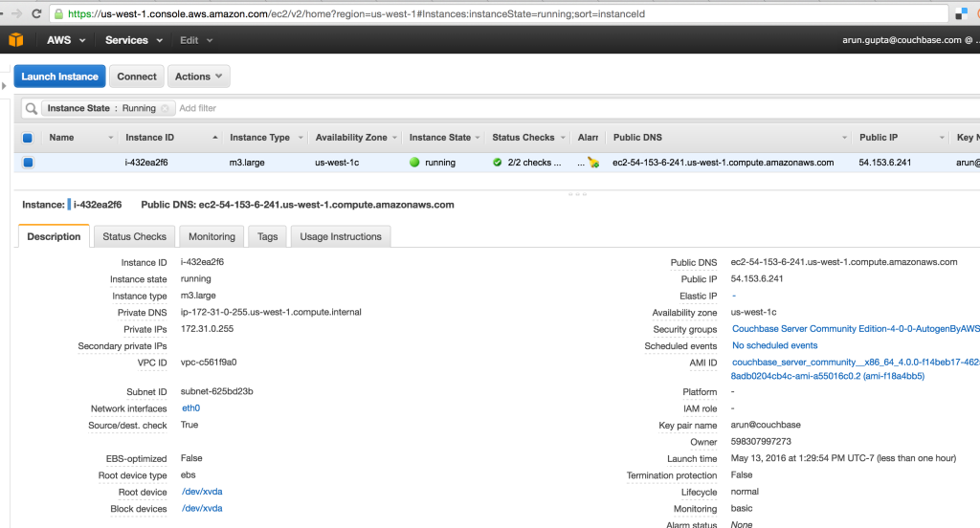Screen dimensions: 980x528
Task: Click the secure padlock icon in address bar
Action: [x=58, y=13]
